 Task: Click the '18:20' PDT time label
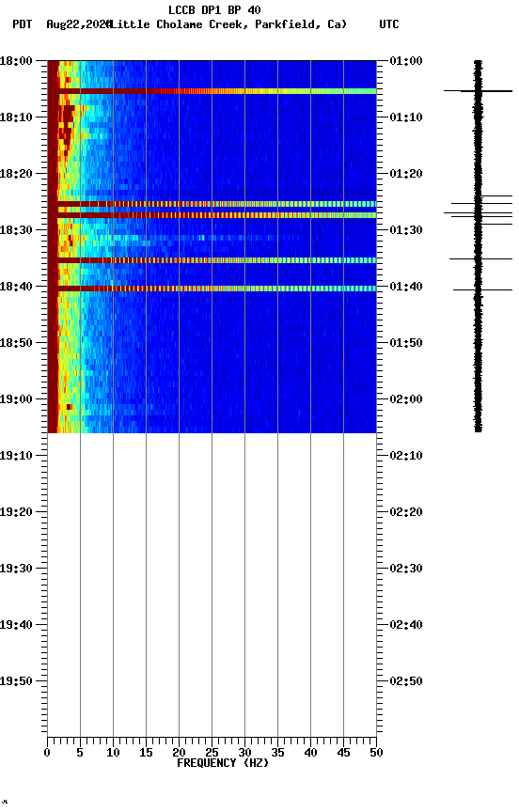click(x=16, y=174)
